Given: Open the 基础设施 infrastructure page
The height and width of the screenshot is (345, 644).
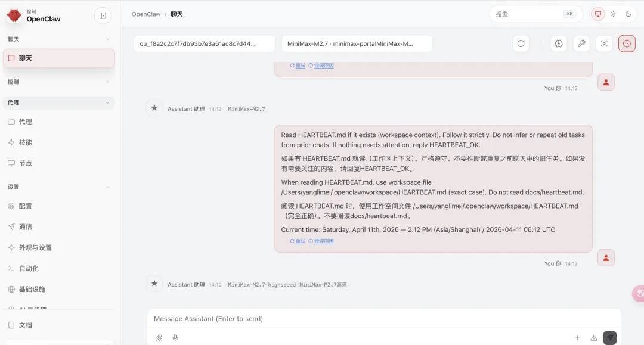Looking at the screenshot, I should point(58,289).
